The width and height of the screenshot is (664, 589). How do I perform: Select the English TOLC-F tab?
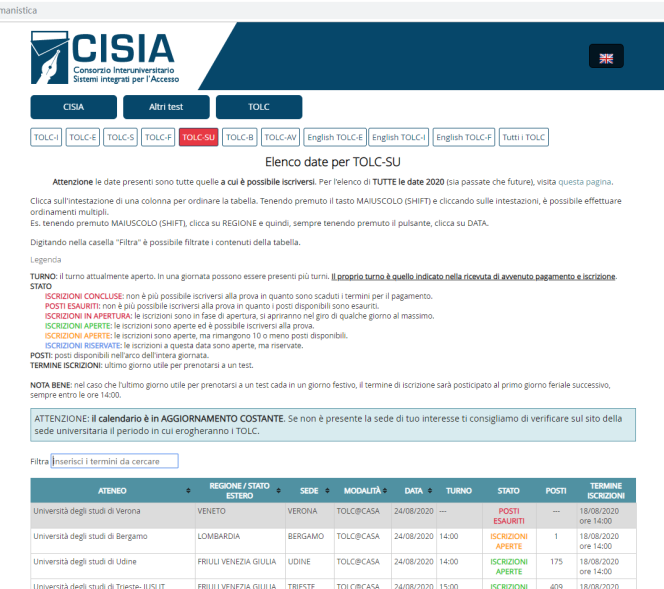click(464, 137)
